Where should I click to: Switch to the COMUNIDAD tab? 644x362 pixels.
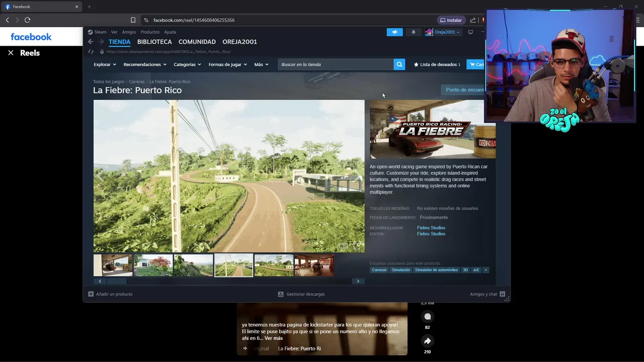coord(197,42)
